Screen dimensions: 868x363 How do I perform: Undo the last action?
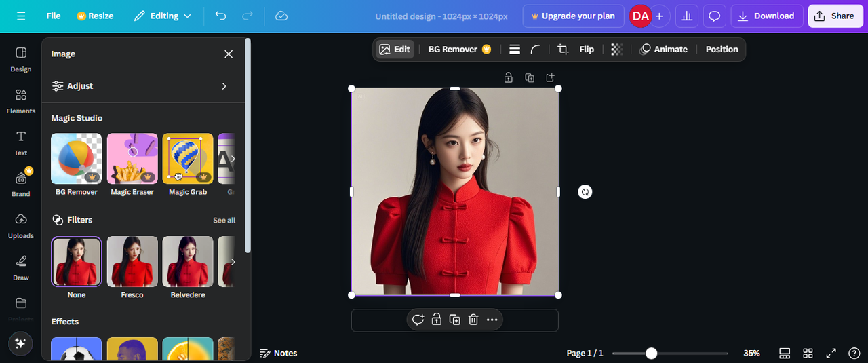[x=220, y=16]
